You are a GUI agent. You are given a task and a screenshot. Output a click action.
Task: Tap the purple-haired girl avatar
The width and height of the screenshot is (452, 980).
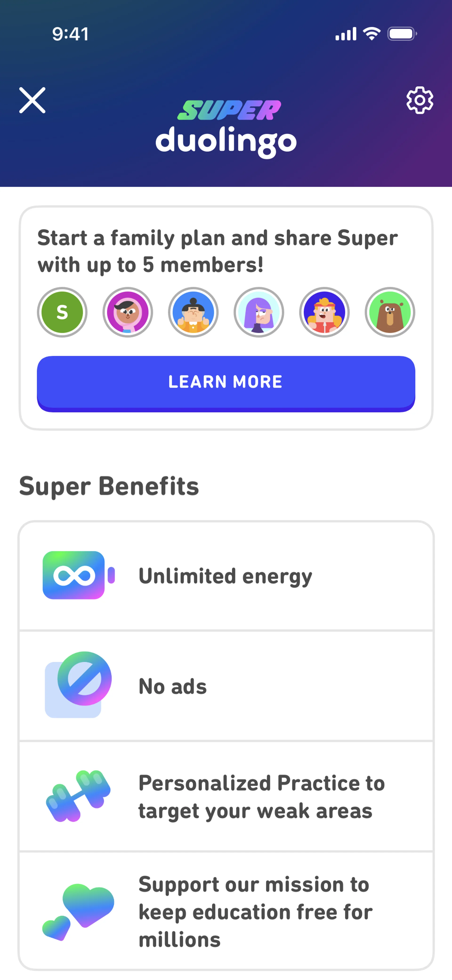259,312
